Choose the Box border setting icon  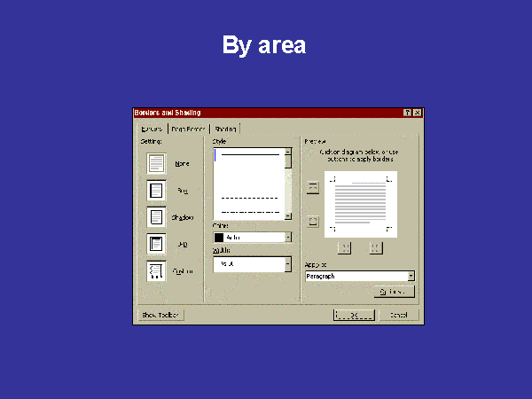(156, 191)
